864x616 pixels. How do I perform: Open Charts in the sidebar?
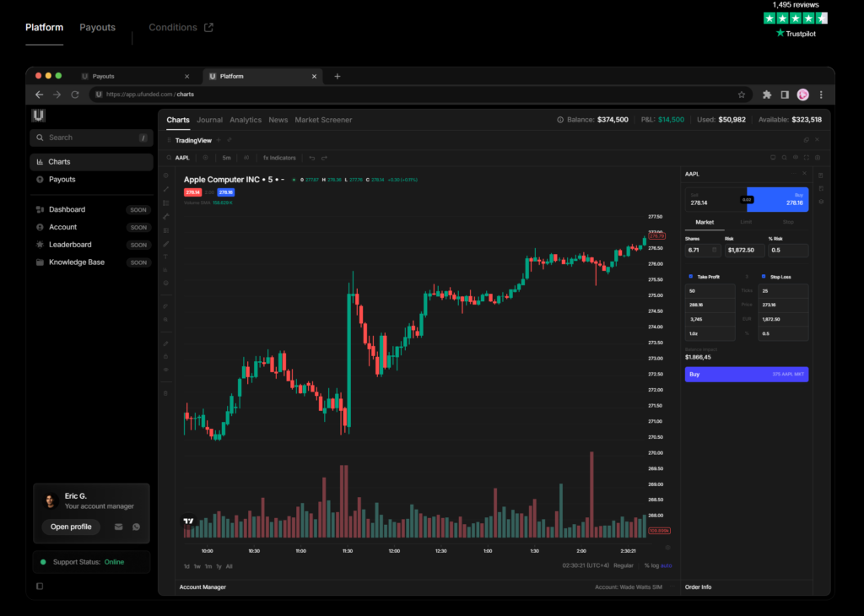tap(91, 162)
